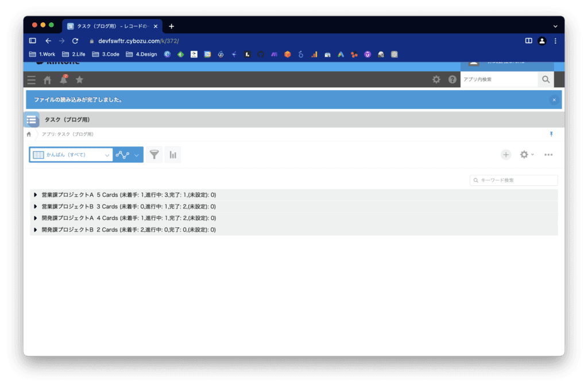Viewport: 588px width, 387px height.
Task: Expand 営業課プロジェクトB group
Action: [x=35, y=207]
